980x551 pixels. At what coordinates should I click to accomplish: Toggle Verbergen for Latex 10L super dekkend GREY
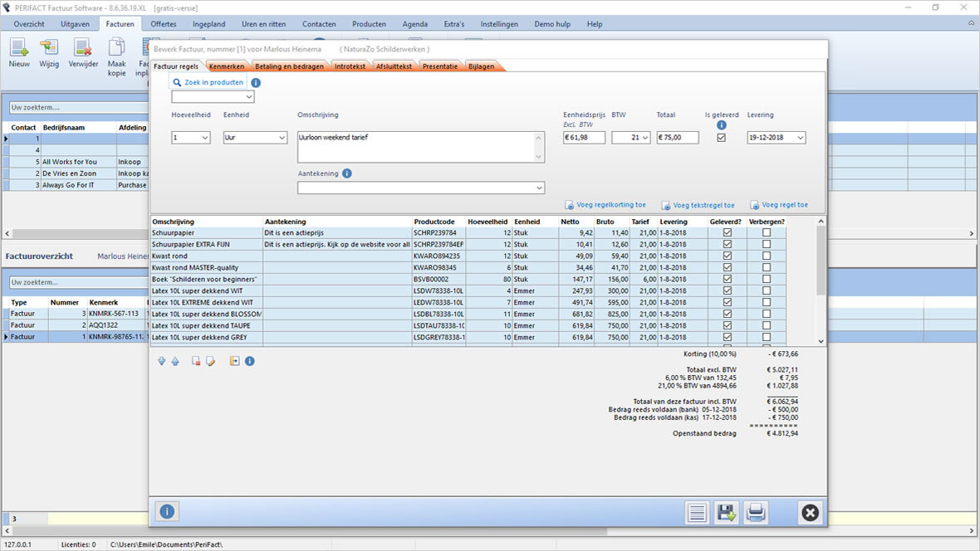tap(767, 338)
